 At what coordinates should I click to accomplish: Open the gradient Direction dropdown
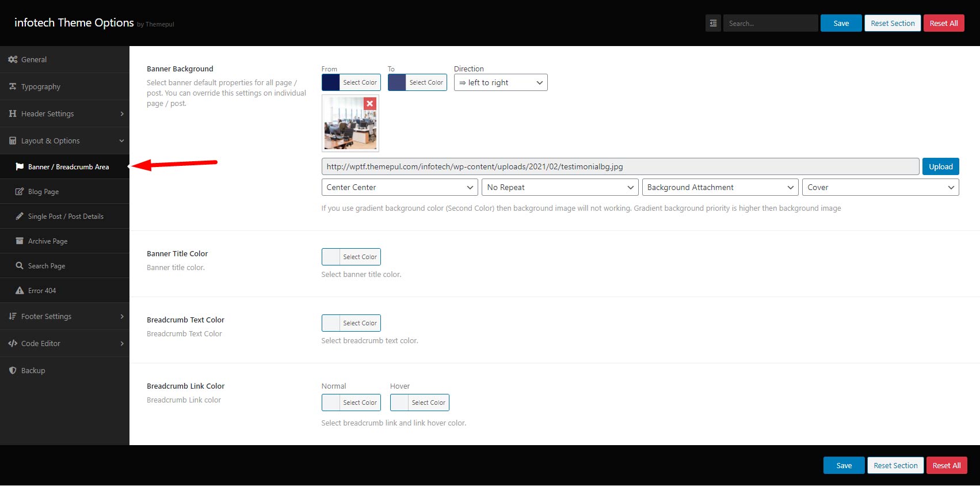(501, 82)
